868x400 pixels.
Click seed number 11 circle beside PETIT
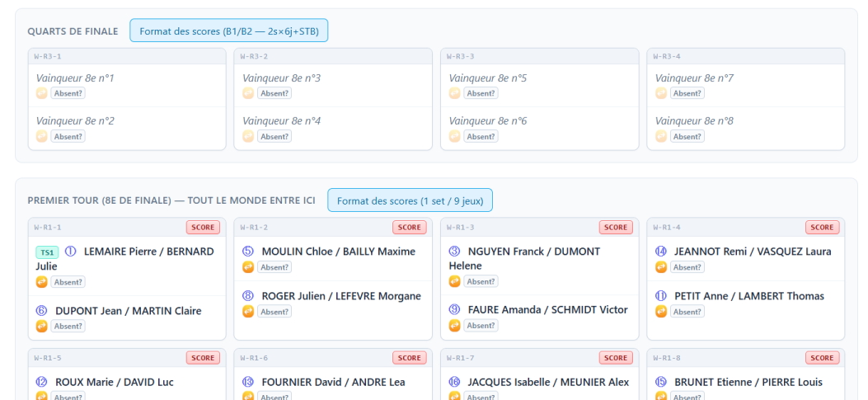coord(661,296)
